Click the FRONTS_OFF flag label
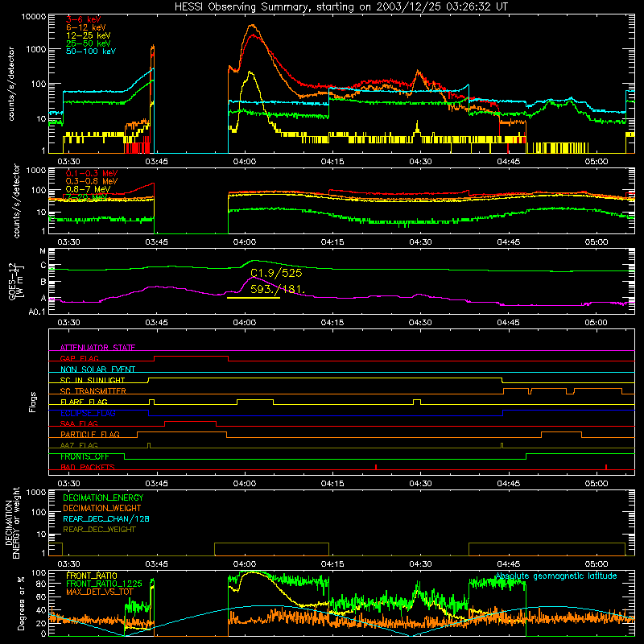The width and height of the screenshot is (644, 644). [x=85, y=456]
